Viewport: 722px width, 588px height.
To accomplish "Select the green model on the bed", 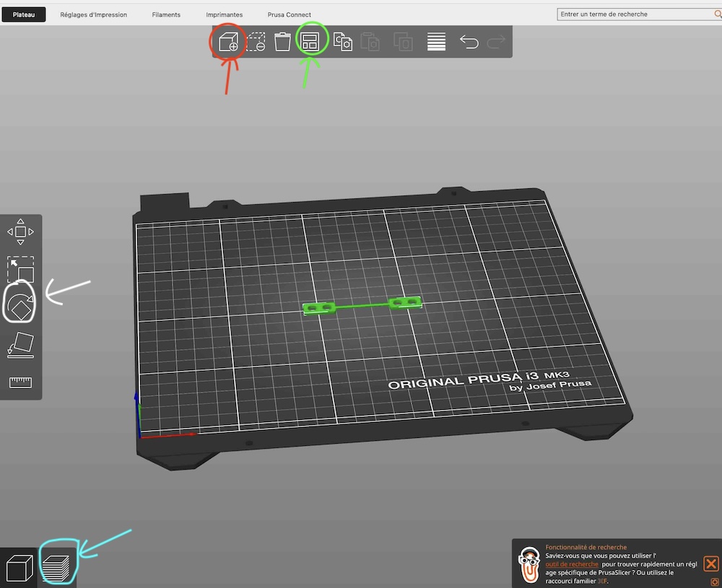I will [362, 305].
